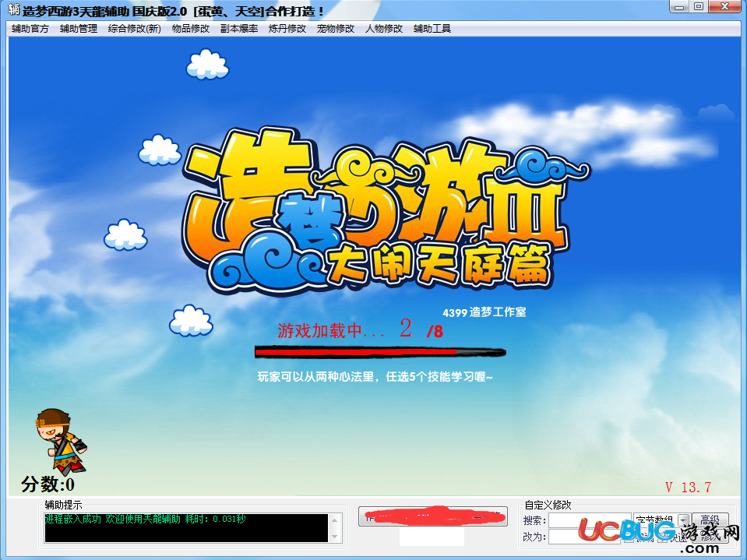
Task: Minimize the 天龍辅助 window
Action: pyautogui.click(x=679, y=7)
